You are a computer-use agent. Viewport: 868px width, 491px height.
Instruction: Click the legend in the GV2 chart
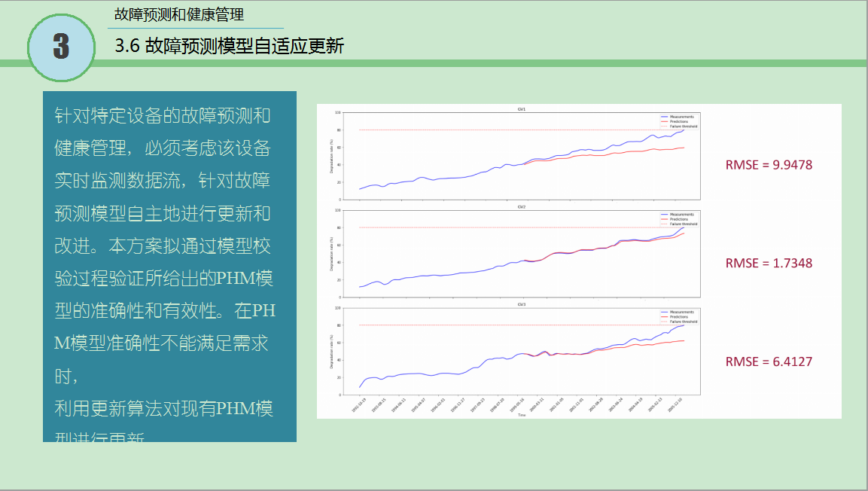coord(679,219)
